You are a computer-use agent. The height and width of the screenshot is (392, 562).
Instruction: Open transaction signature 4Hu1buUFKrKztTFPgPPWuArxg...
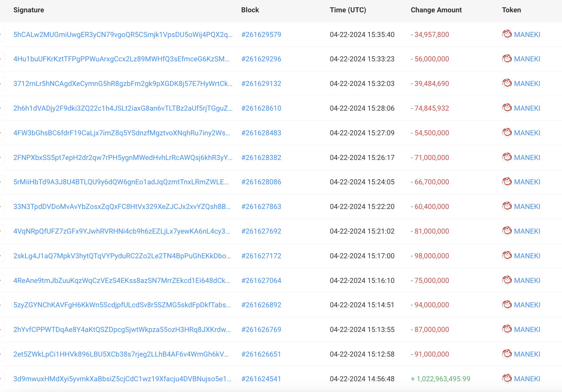point(122,59)
